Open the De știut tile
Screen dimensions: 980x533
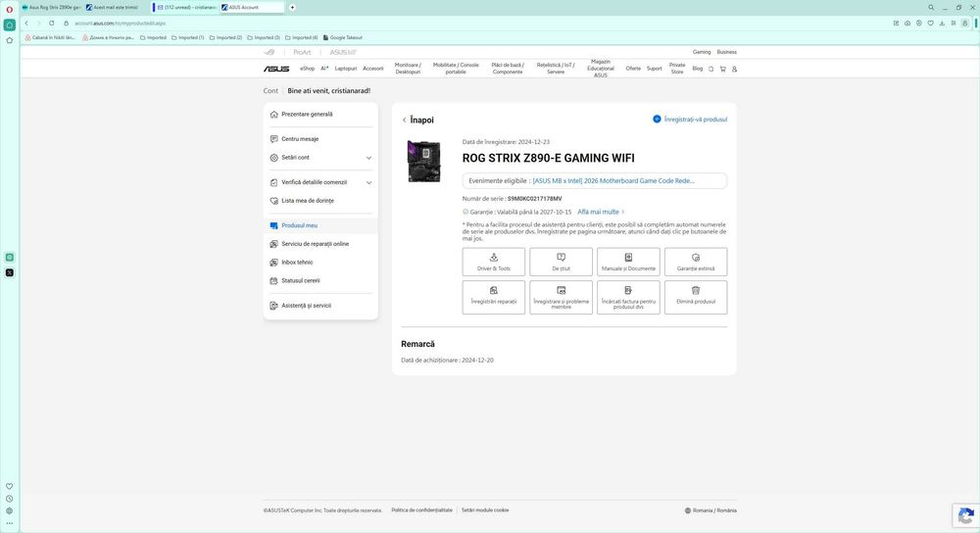click(x=561, y=262)
